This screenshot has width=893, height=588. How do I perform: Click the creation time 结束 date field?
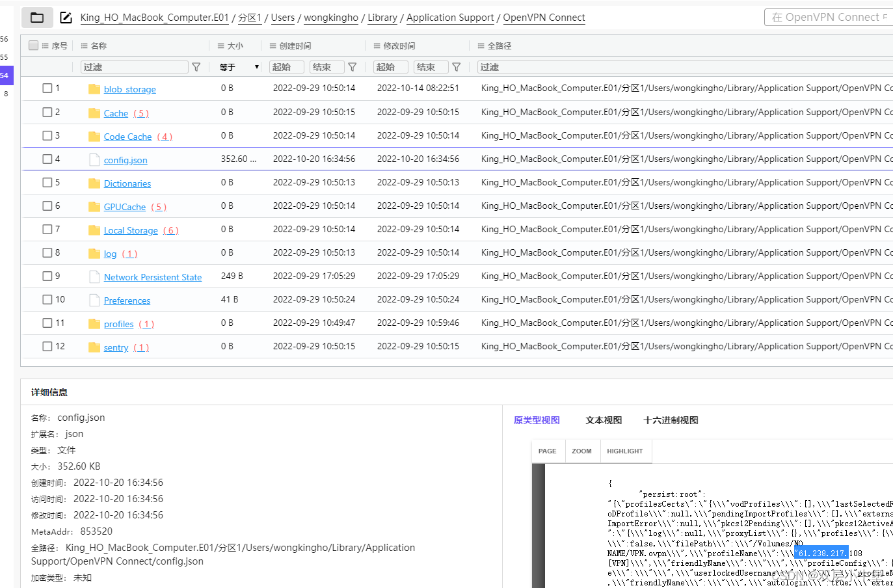327,67
